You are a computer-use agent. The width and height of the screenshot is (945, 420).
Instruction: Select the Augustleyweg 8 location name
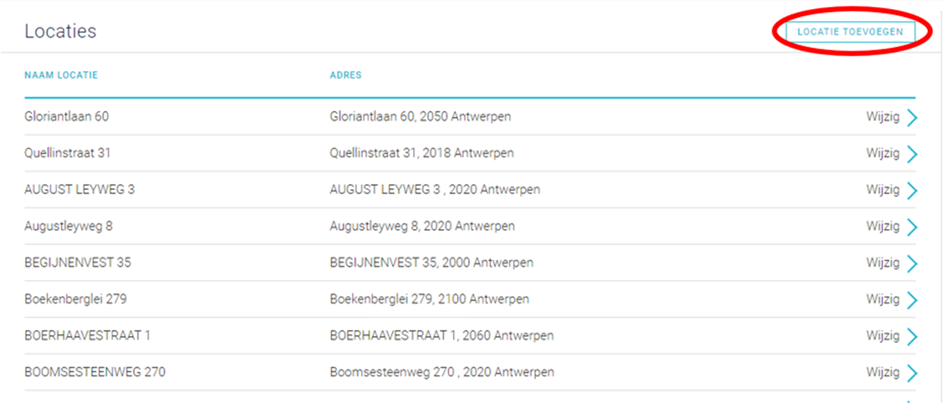(x=69, y=227)
